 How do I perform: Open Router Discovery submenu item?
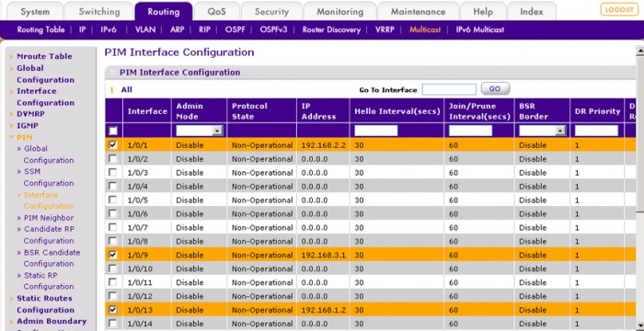click(x=331, y=29)
